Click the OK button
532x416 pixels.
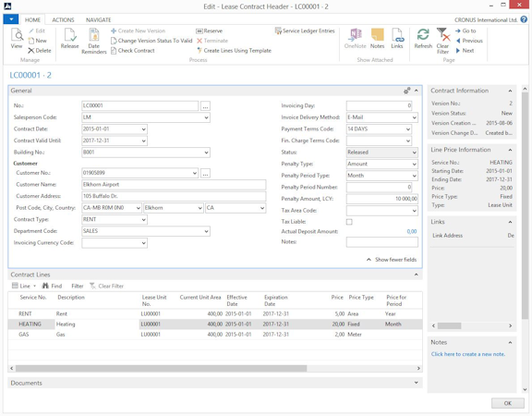508,403
